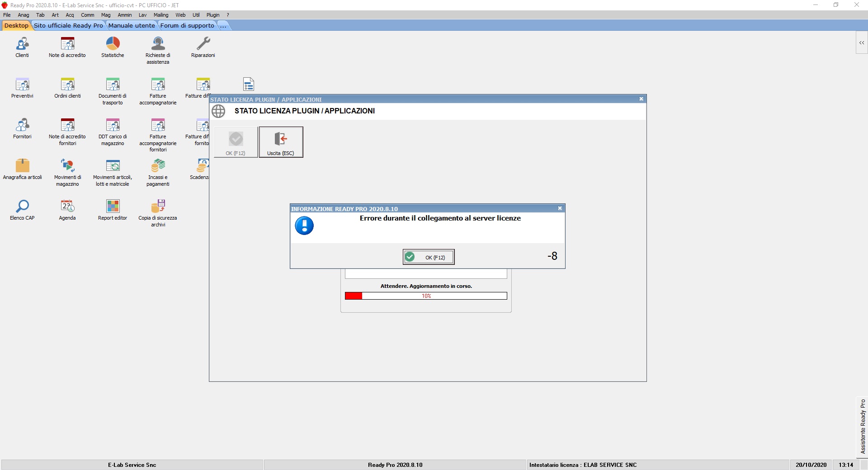Open the Util menu
Screen dimensions: 868x470
point(196,15)
